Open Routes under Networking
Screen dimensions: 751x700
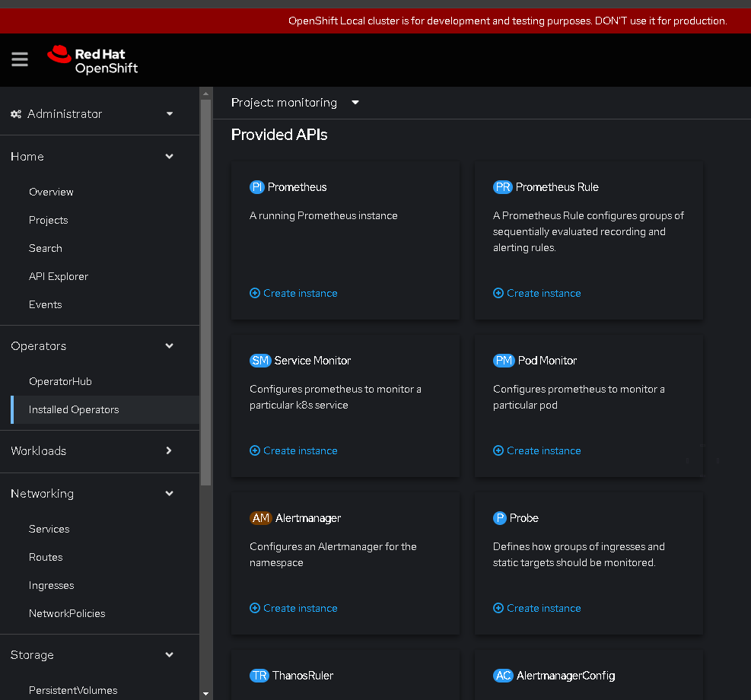tap(46, 557)
